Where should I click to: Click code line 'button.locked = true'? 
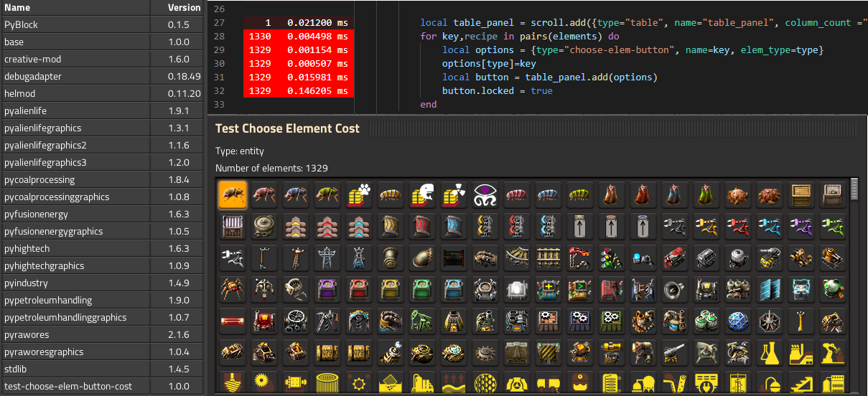(x=498, y=91)
